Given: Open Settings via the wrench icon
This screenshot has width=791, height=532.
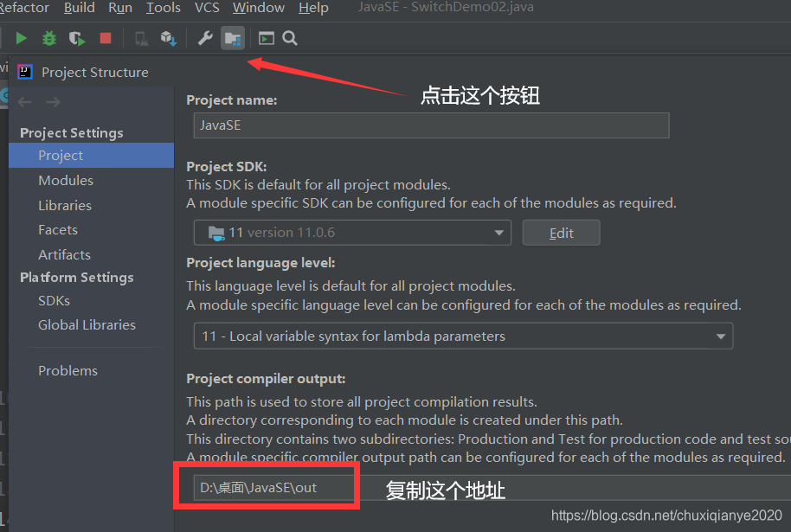Looking at the screenshot, I should click(x=205, y=38).
